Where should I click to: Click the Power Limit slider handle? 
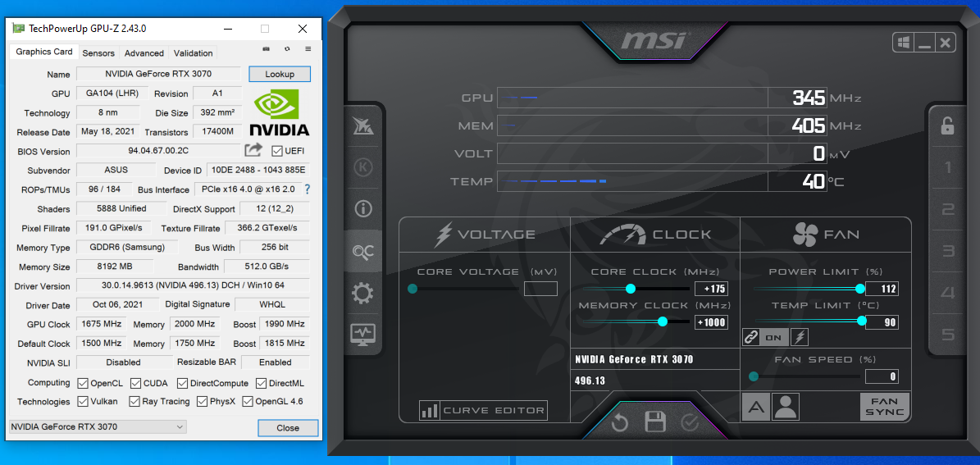click(x=860, y=289)
